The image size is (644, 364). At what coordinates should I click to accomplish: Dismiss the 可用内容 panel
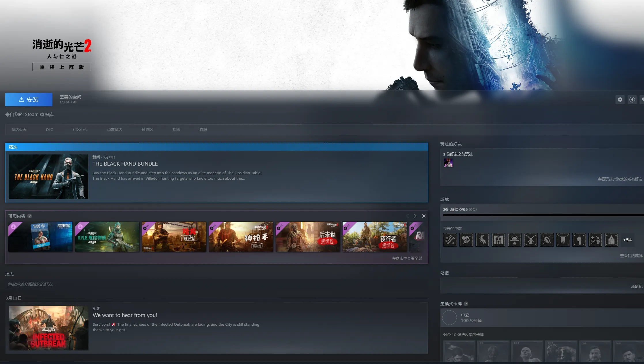point(424,216)
